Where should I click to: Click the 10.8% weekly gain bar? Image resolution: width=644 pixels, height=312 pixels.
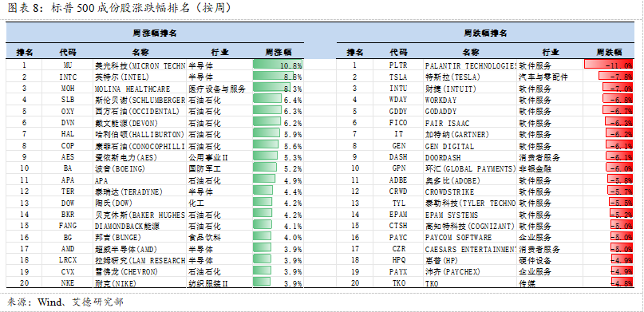click(x=278, y=65)
